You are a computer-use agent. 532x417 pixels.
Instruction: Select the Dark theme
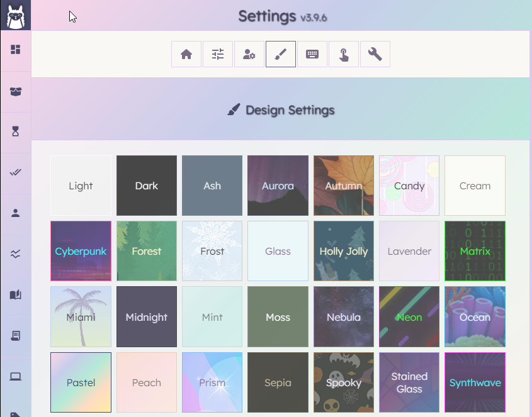[146, 186]
